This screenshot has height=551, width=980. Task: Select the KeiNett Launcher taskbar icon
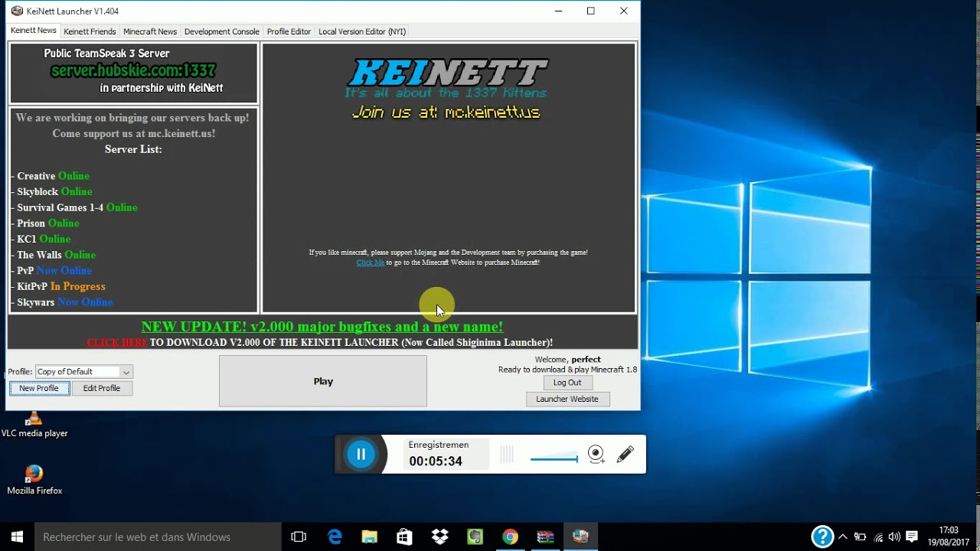(580, 537)
